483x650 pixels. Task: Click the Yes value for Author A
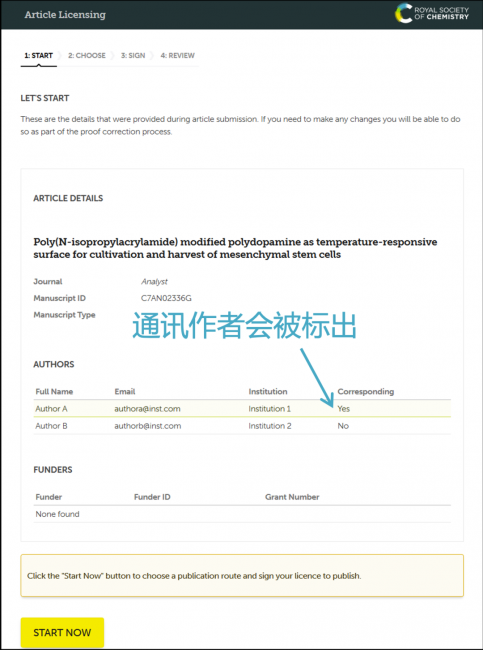click(x=344, y=409)
